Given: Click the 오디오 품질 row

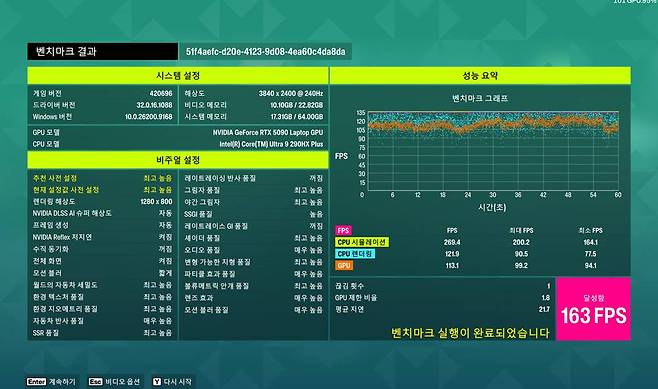Looking at the screenshot, I should coord(253,250).
